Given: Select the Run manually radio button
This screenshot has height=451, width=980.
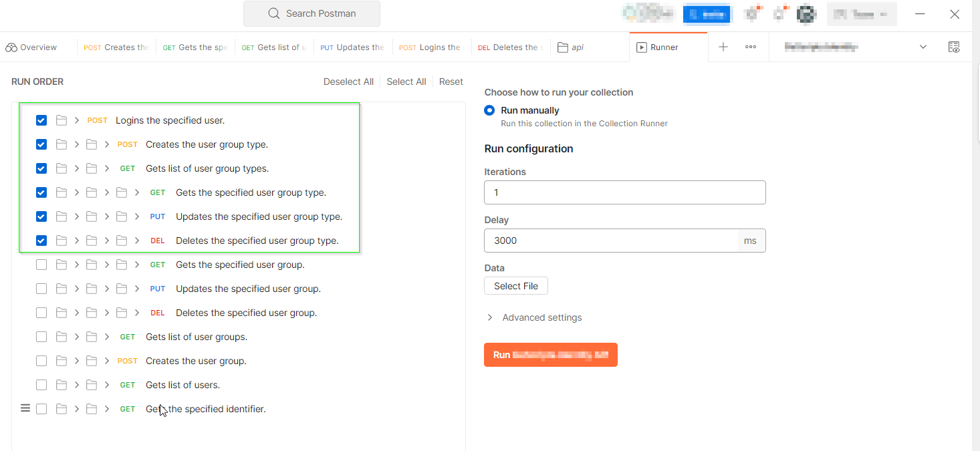Looking at the screenshot, I should pos(489,110).
